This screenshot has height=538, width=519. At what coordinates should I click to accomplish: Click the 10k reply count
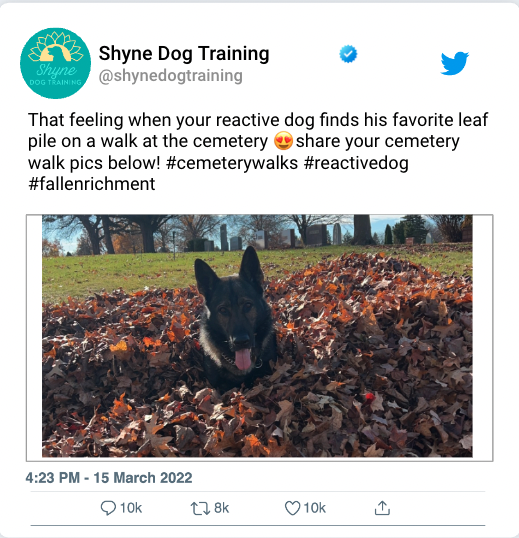pos(131,508)
